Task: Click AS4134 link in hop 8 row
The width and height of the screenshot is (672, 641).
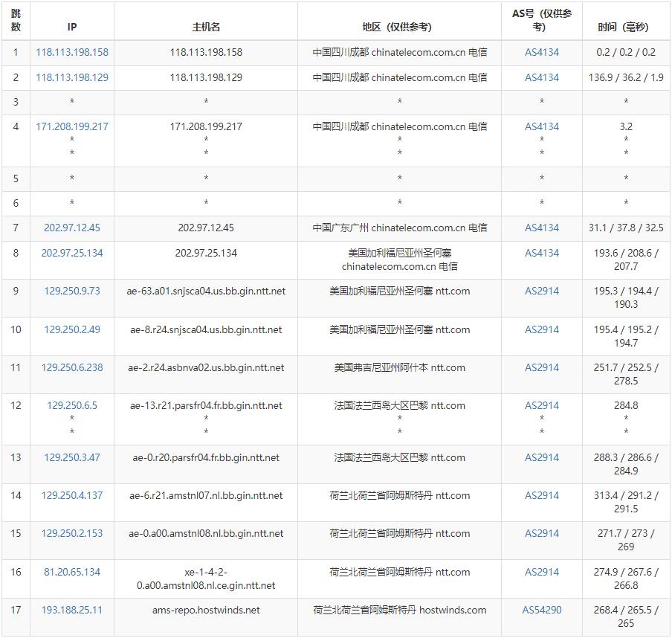Action: (x=542, y=253)
